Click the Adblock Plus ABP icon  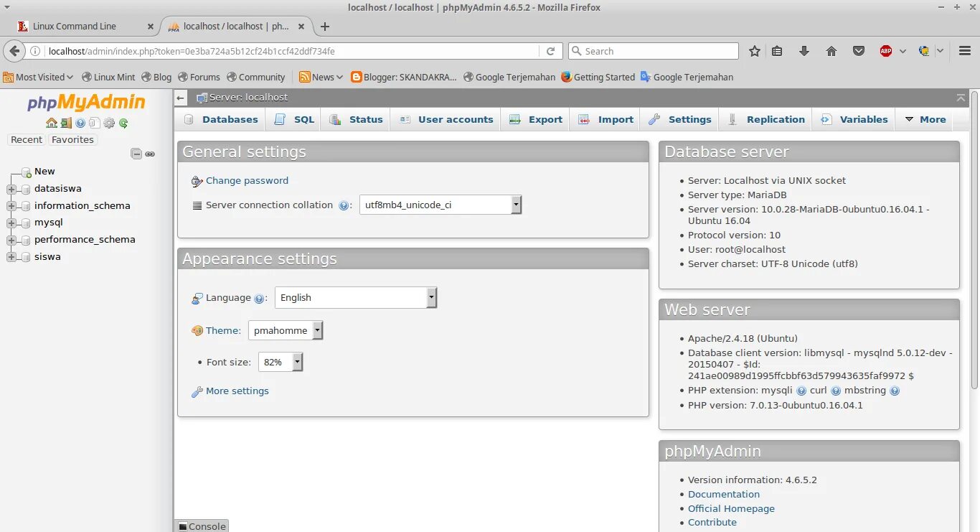886,51
